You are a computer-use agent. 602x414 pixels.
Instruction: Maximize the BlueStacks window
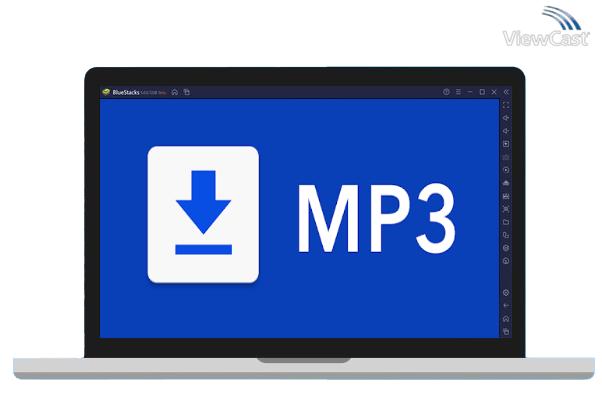point(482,92)
